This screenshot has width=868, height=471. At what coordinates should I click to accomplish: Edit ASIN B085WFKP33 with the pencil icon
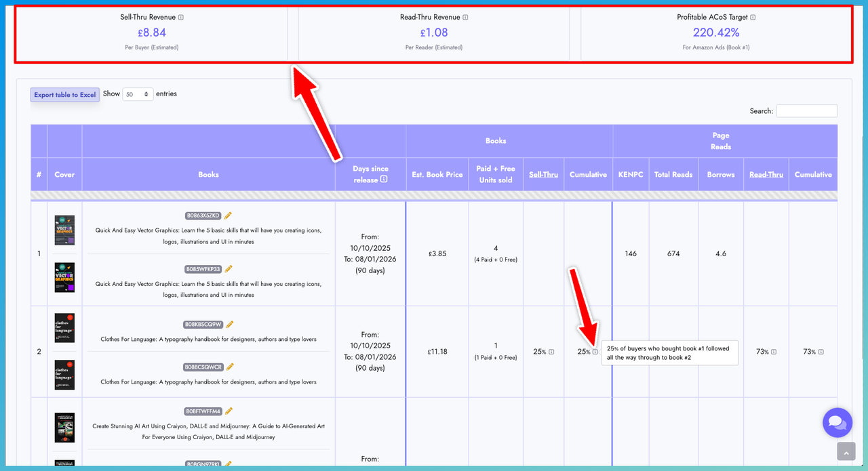pyautogui.click(x=229, y=269)
